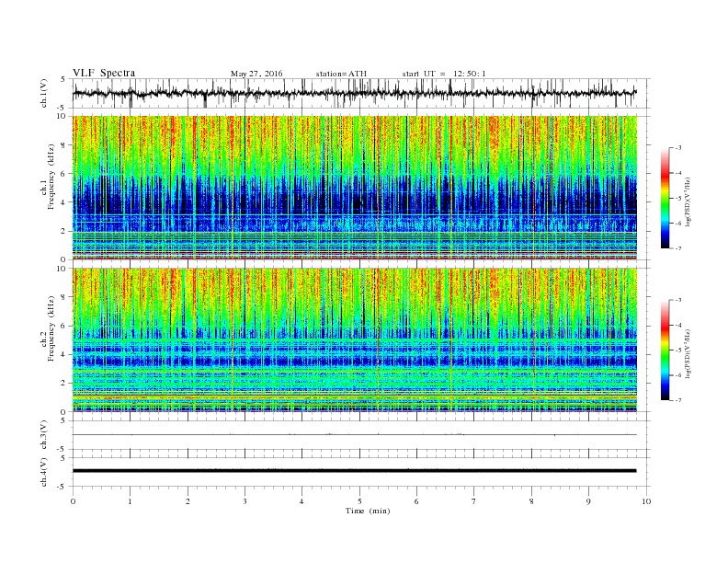Select the "start UT = 12:50:1" text
The image size is (728, 563).
[444, 74]
